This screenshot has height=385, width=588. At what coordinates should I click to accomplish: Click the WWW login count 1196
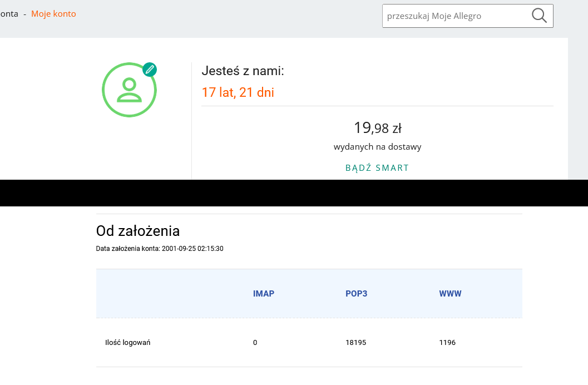click(x=447, y=343)
